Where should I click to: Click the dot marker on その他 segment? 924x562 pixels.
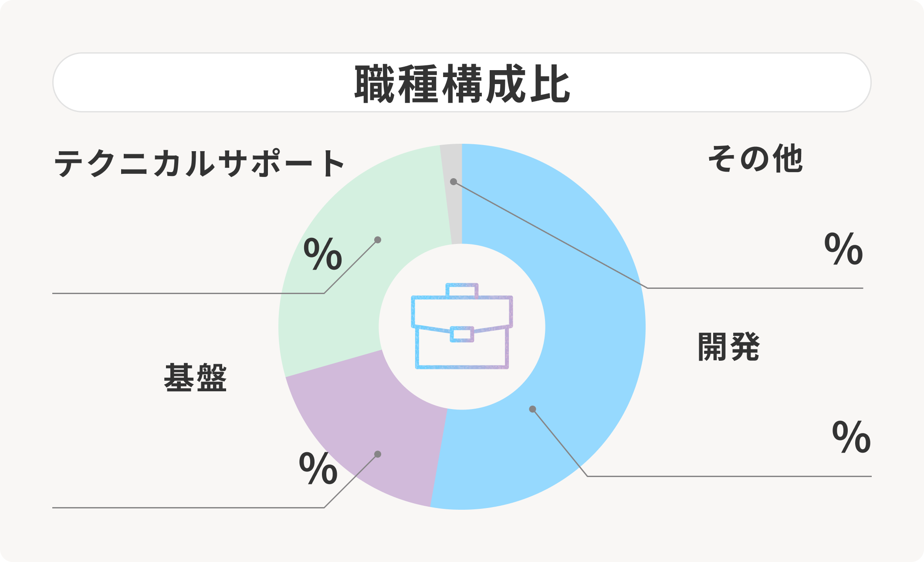pyautogui.click(x=454, y=182)
